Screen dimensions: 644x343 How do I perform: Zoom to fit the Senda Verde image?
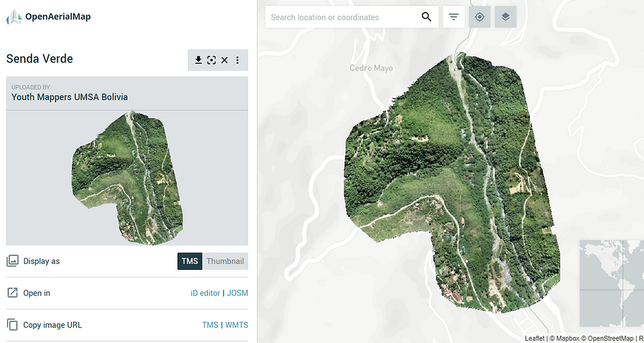211,60
